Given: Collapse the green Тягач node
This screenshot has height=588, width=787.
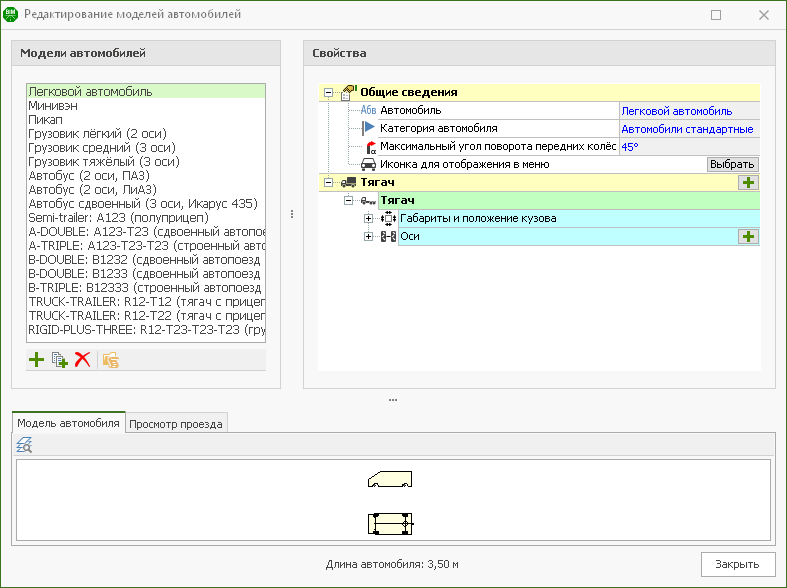Looking at the screenshot, I should [x=348, y=201].
